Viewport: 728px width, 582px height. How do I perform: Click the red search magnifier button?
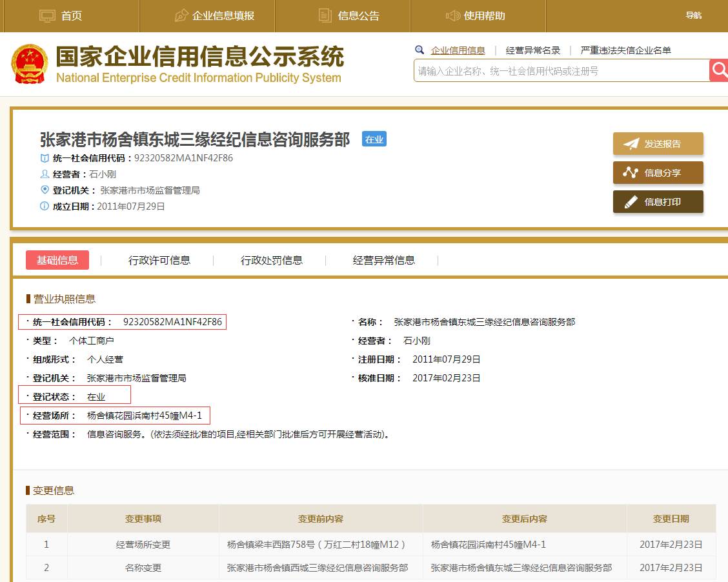tap(718, 70)
